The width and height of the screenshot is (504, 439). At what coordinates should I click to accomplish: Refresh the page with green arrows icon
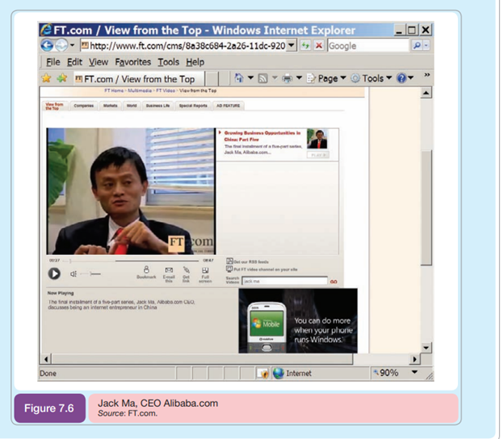(305, 46)
